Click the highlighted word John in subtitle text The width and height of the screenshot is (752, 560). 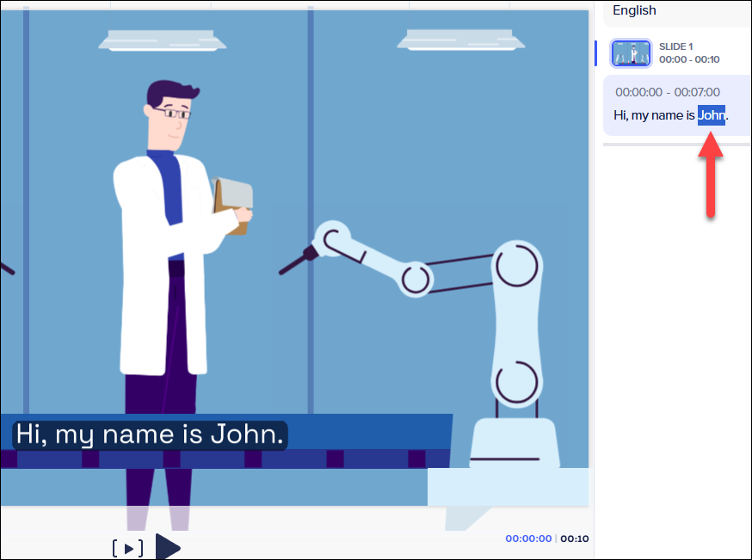[712, 115]
